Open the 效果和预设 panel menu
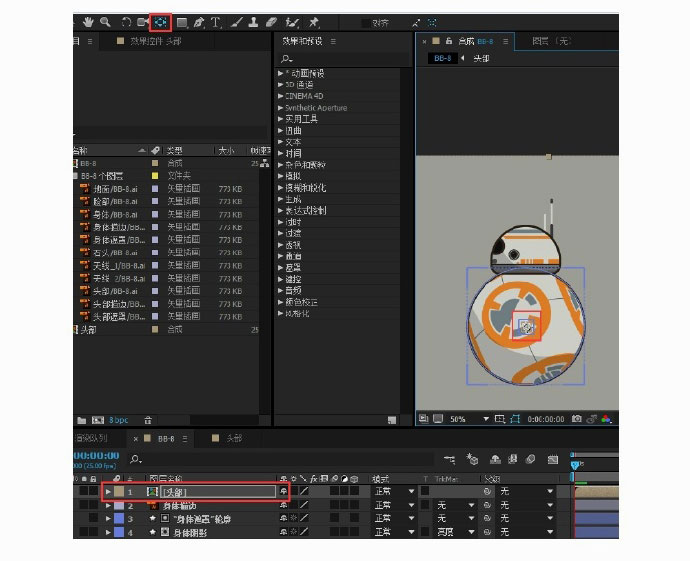 pyautogui.click(x=333, y=41)
